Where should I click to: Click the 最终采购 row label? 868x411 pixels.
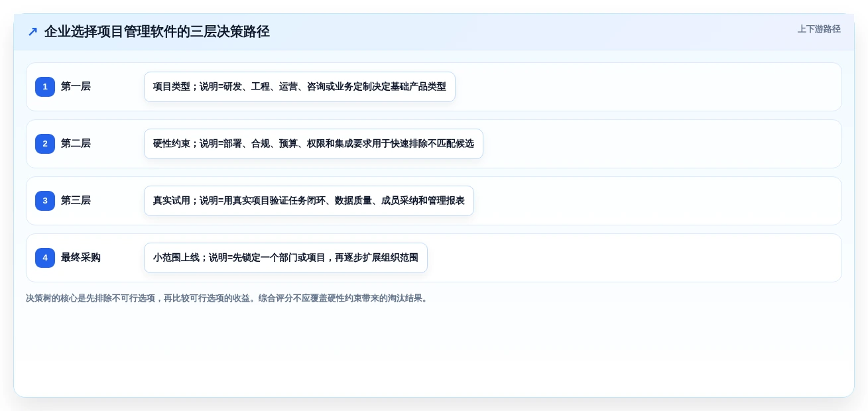coord(81,258)
